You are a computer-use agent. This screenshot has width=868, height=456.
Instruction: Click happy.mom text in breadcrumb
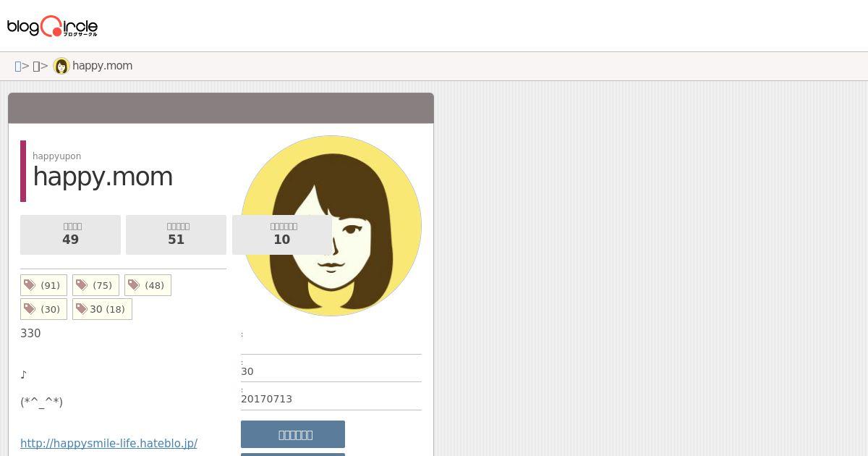tap(102, 66)
